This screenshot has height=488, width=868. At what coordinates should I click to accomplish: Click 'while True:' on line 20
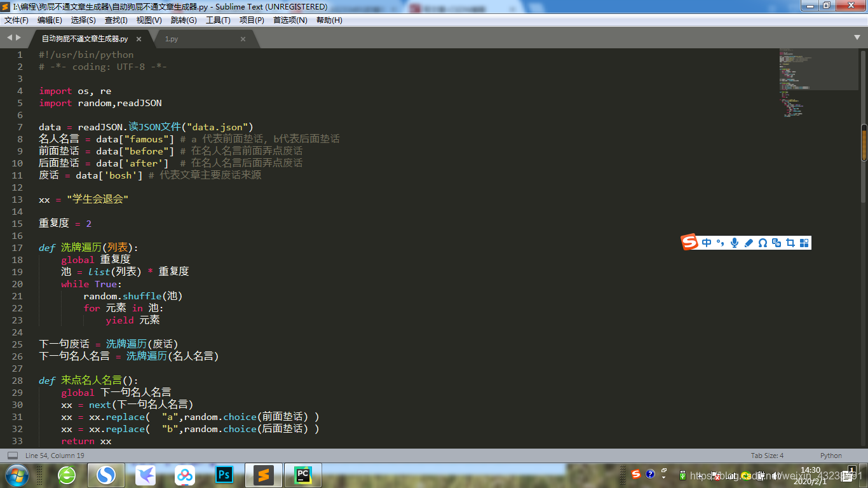click(x=92, y=284)
